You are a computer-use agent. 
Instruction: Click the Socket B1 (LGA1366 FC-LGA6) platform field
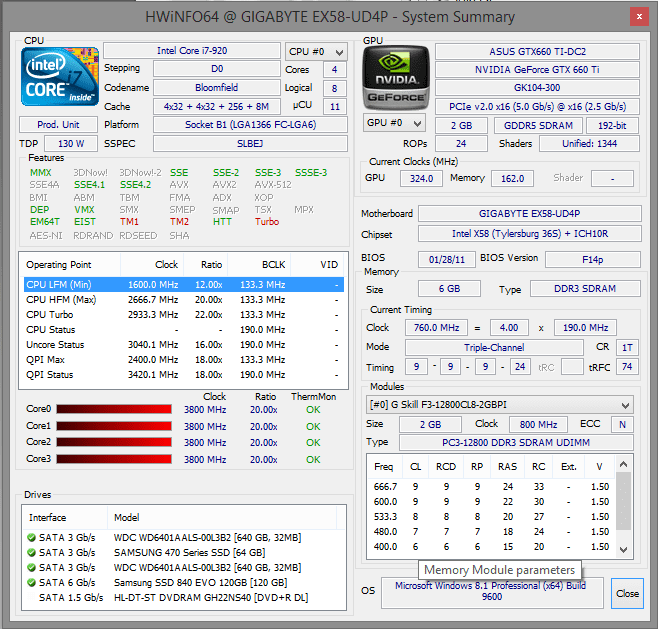(251, 125)
